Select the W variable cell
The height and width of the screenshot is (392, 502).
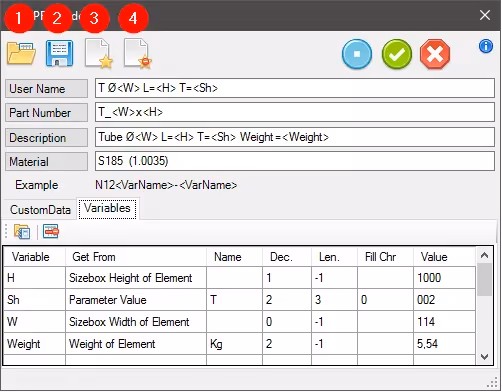click(35, 322)
